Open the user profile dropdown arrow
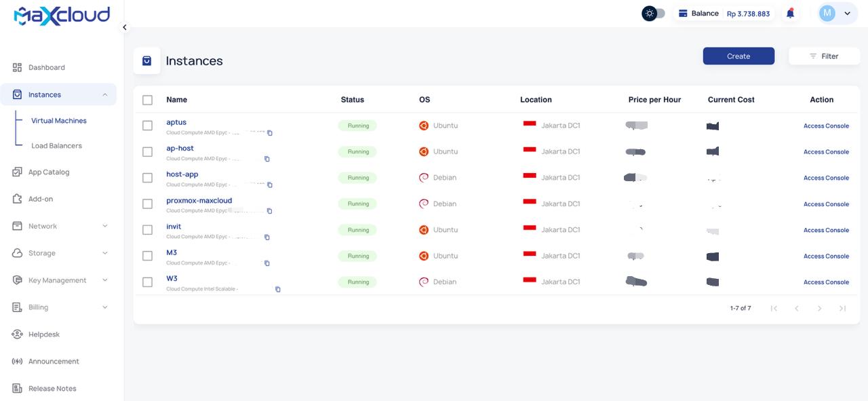 tap(847, 13)
